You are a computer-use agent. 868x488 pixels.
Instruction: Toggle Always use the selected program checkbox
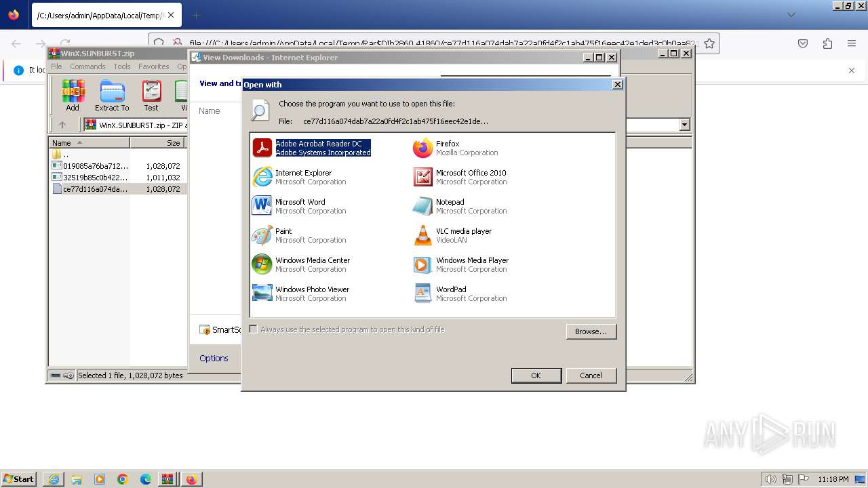tap(254, 329)
